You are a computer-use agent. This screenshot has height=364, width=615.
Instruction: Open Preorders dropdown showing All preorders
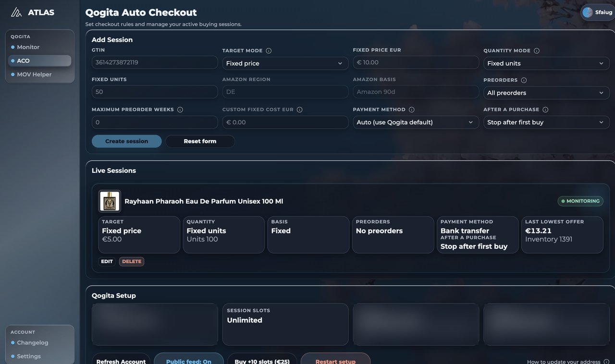pyautogui.click(x=546, y=93)
